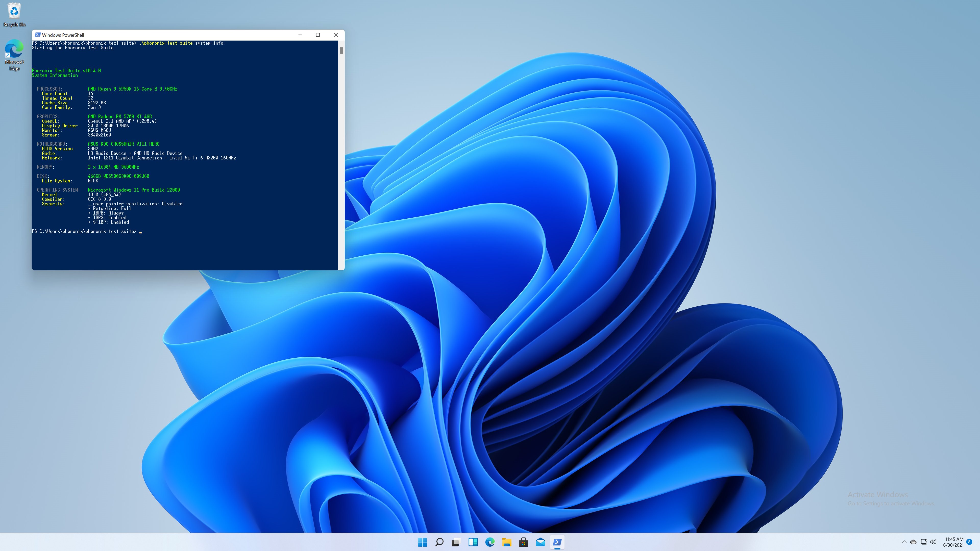Open PowerShell title bar system menu icon
Viewport: 980px width, 551px height.
tap(37, 35)
